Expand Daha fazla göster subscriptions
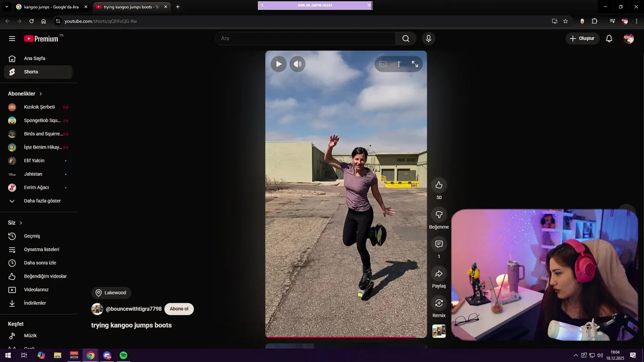This screenshot has height=362, width=644. 38,201
